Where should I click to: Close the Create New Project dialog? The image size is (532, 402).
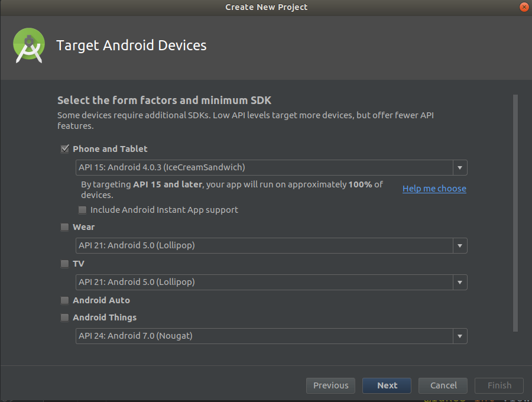(524, 7)
